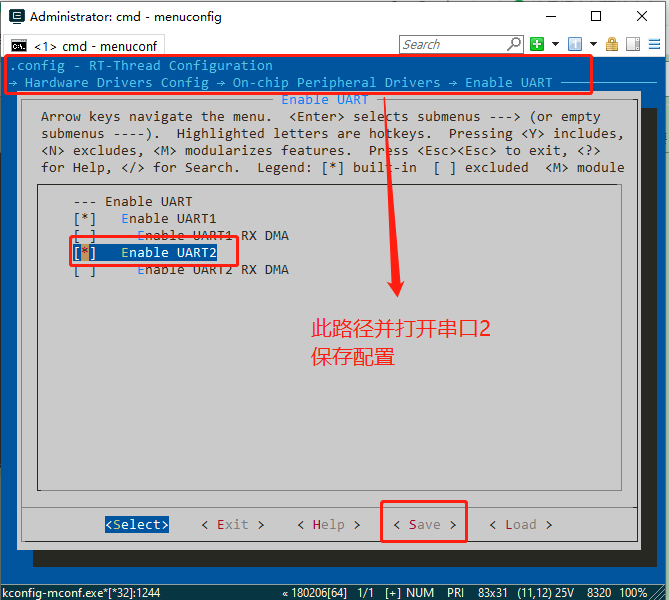This screenshot has width=669, height=600.
Task: Click the search magnifier icon
Action: coord(514,44)
